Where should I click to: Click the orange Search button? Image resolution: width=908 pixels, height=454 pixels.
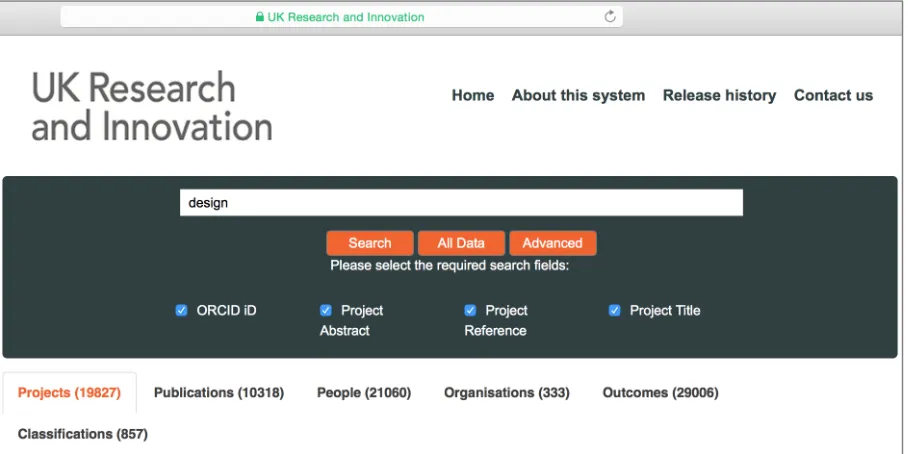[x=370, y=243]
